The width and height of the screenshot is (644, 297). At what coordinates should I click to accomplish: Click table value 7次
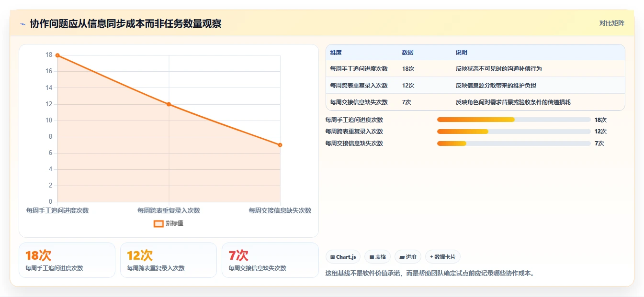coord(407,102)
